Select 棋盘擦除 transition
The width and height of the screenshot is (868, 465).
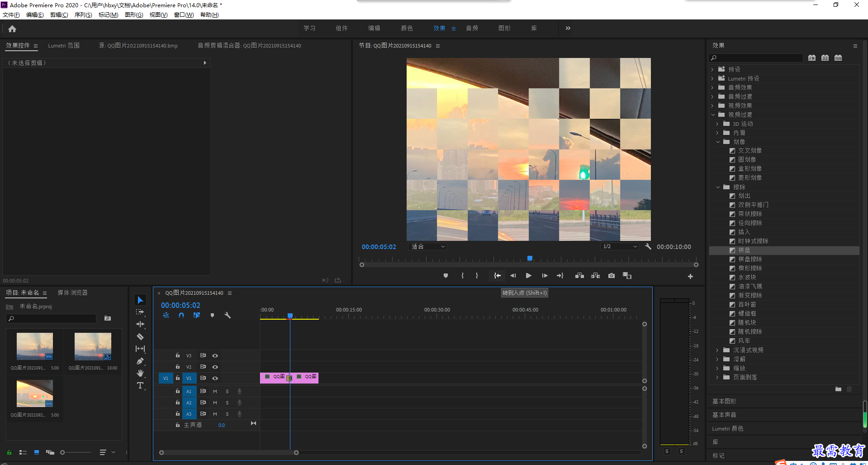[750, 259]
